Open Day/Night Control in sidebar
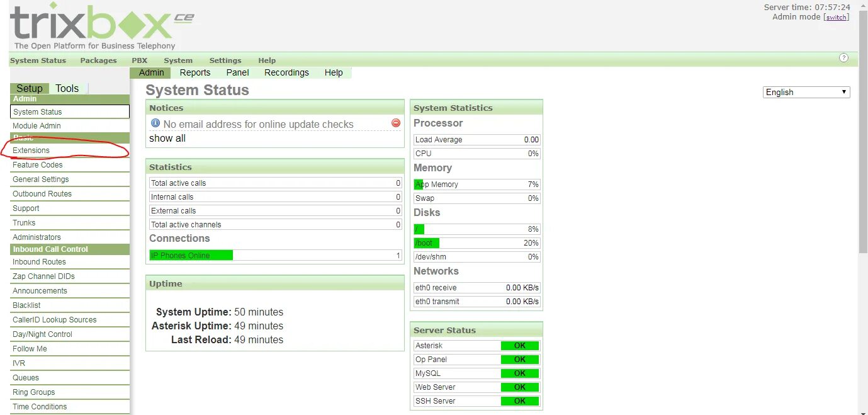Screen dimensions: 868x415 [70, 334]
